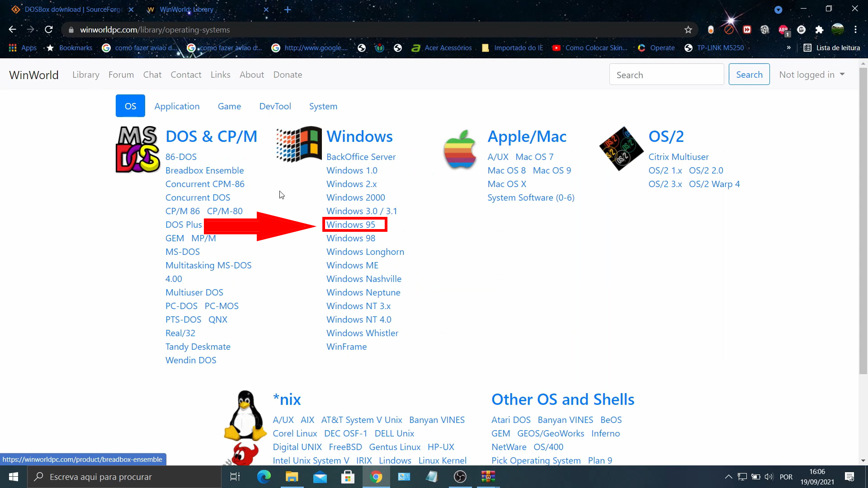Click the OS/2 diamond logo
Screen dimensions: 868x488
pos(621,149)
